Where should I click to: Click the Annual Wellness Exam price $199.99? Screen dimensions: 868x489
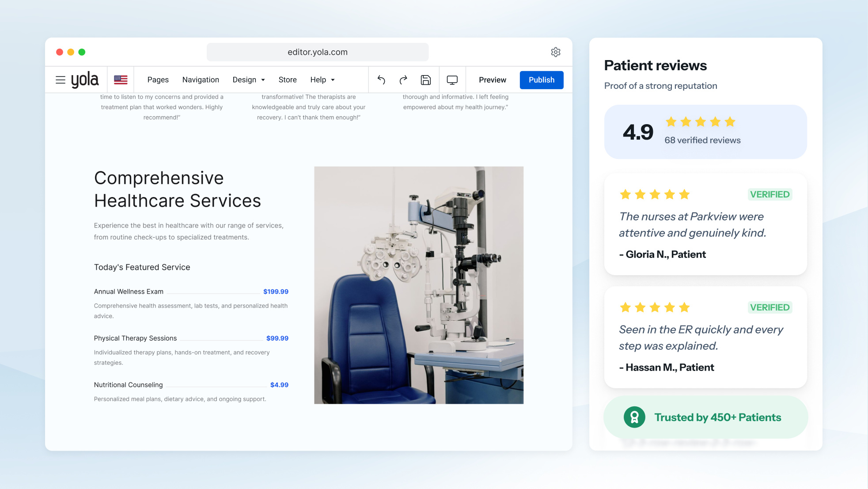click(276, 292)
